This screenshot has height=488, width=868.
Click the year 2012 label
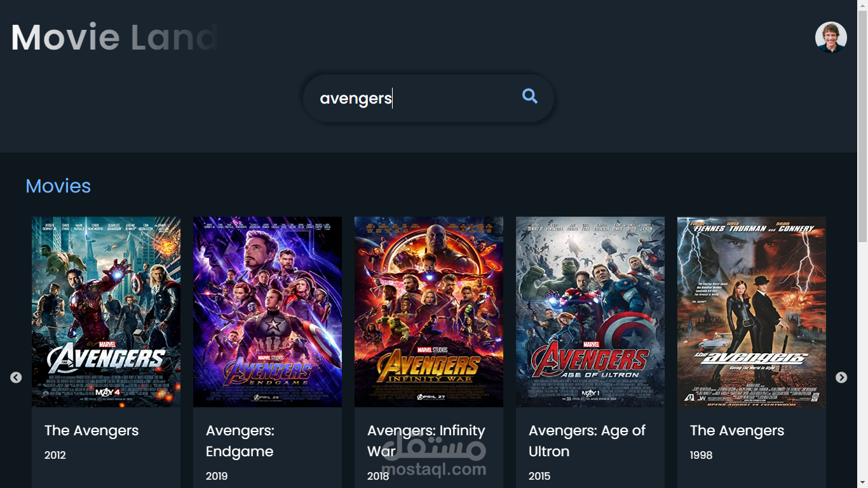55,455
